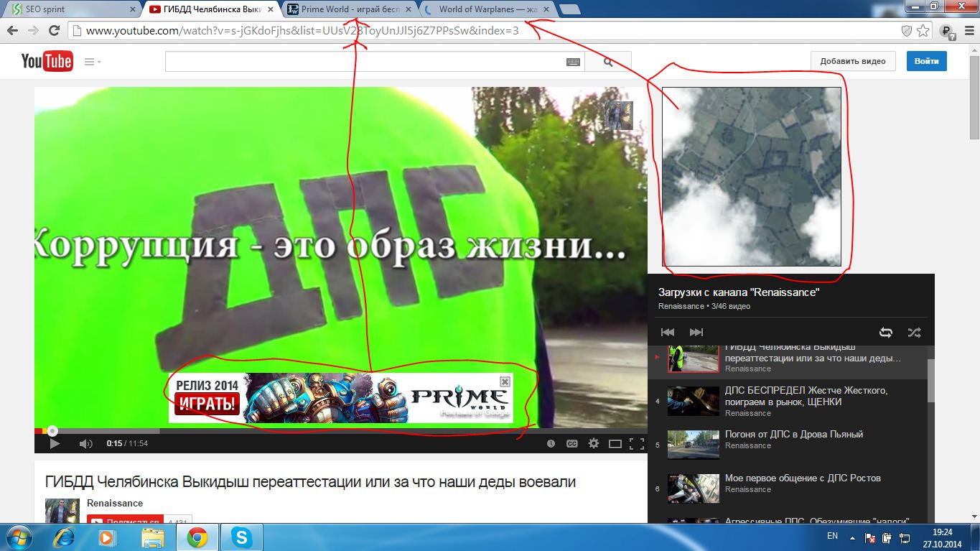The height and width of the screenshot is (551, 980).
Task: Open Мое первое общение с ДПС Ростов
Action: pyautogui.click(x=803, y=478)
